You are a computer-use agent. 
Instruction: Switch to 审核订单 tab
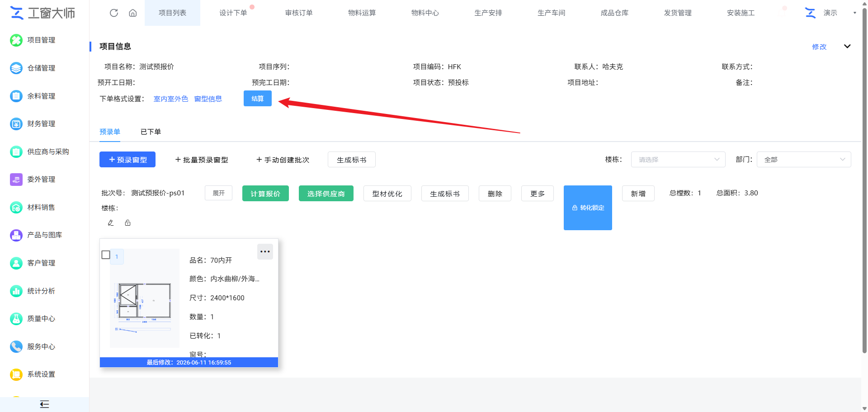pos(299,13)
